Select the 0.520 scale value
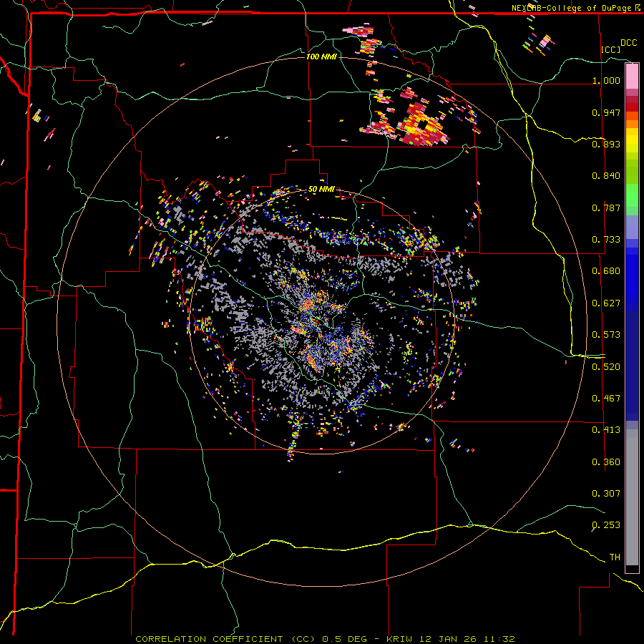This screenshot has height=644, width=644. coord(606,367)
